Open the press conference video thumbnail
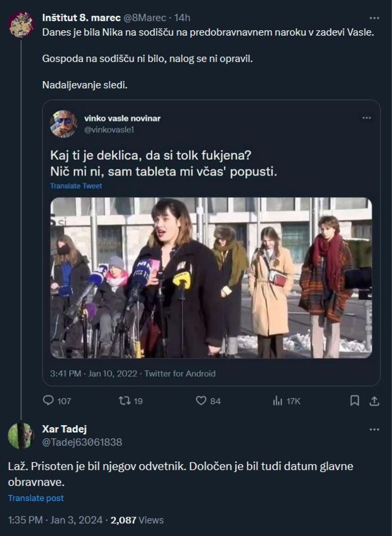The width and height of the screenshot is (392, 536). point(211,278)
